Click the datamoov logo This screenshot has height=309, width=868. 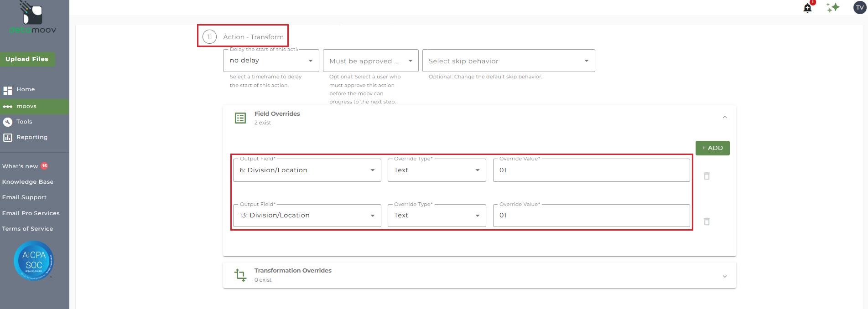tap(33, 18)
